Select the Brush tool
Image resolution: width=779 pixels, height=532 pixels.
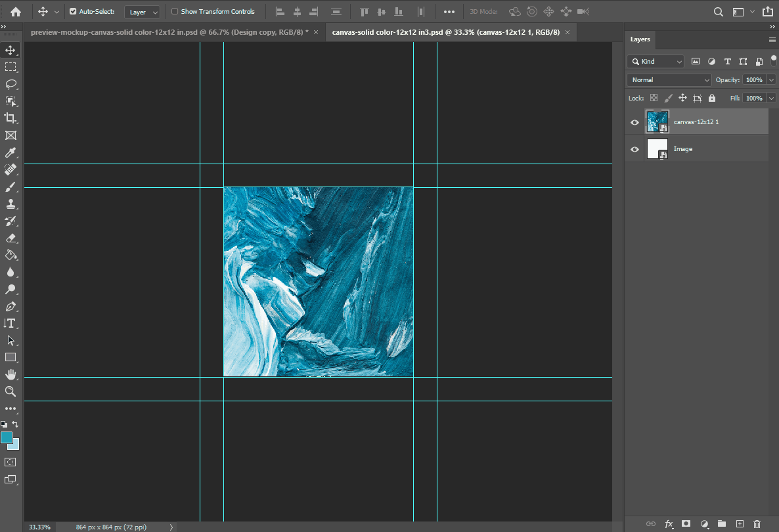click(x=11, y=187)
